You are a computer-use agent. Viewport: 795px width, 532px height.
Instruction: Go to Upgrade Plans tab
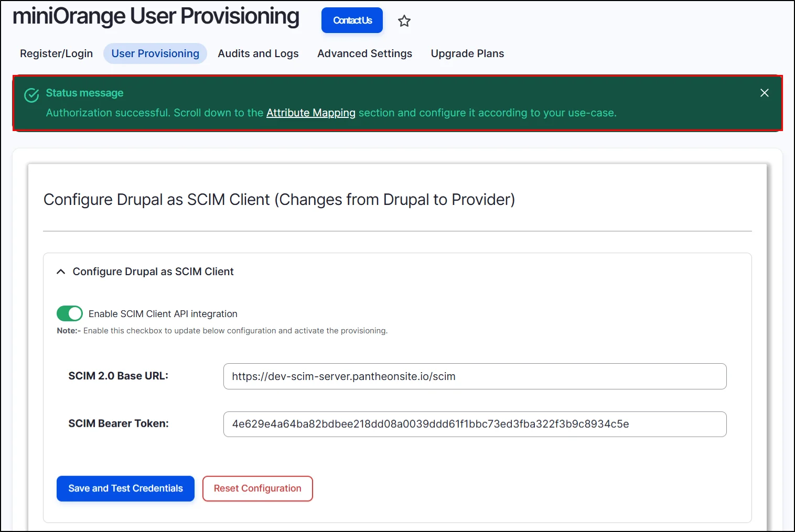coord(467,53)
